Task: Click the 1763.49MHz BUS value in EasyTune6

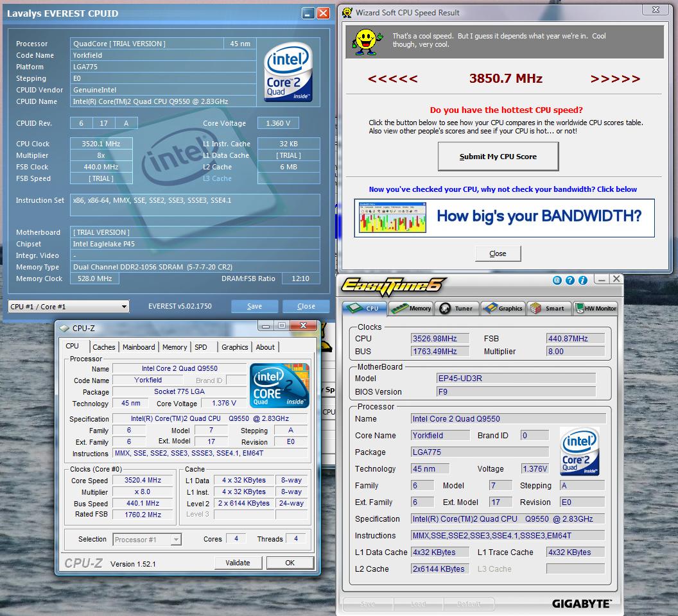Action: click(440, 352)
